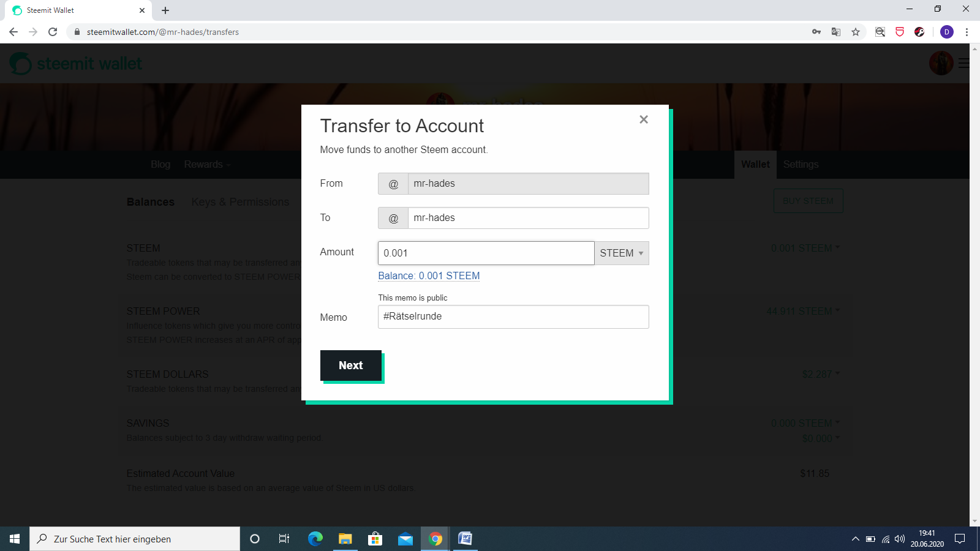Open Keys & Permissions sub-tab
The width and height of the screenshot is (980, 551).
click(x=240, y=202)
